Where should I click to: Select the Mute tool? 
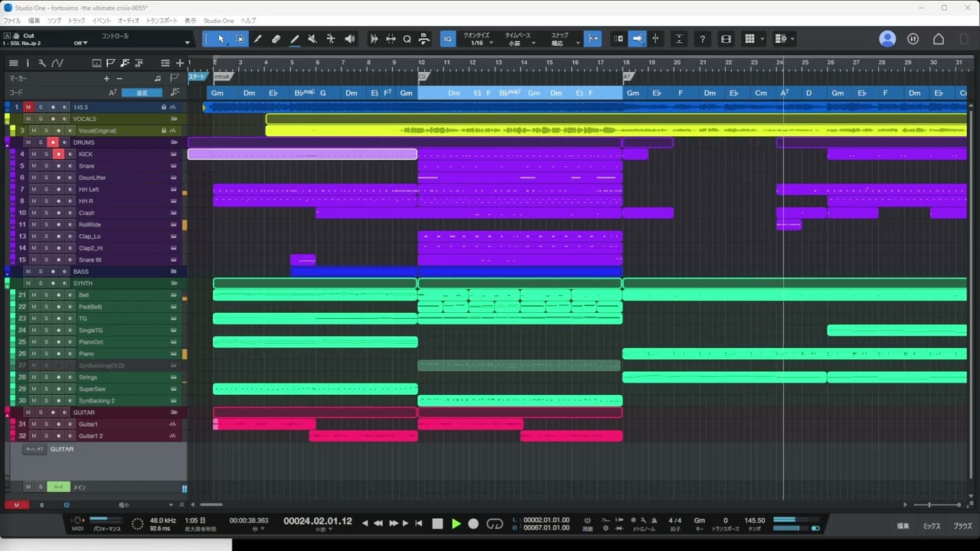click(x=312, y=39)
